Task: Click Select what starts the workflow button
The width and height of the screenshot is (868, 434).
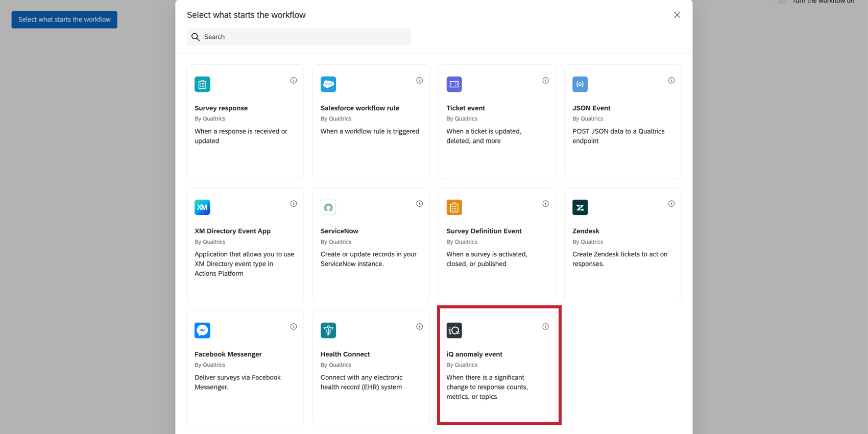Action: point(64,19)
